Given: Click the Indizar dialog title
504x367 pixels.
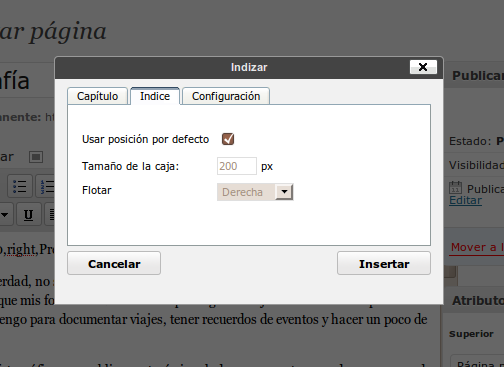Looking at the screenshot, I should 249,67.
